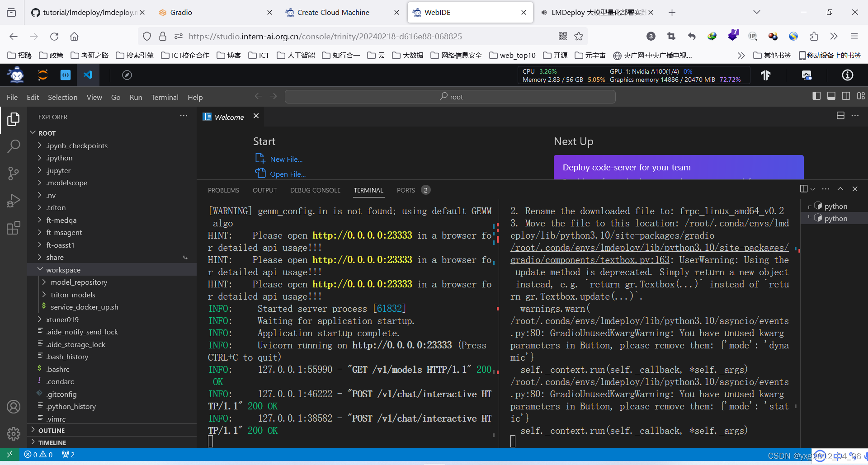Select the second python terminal entry
The image size is (868, 465).
(x=835, y=218)
